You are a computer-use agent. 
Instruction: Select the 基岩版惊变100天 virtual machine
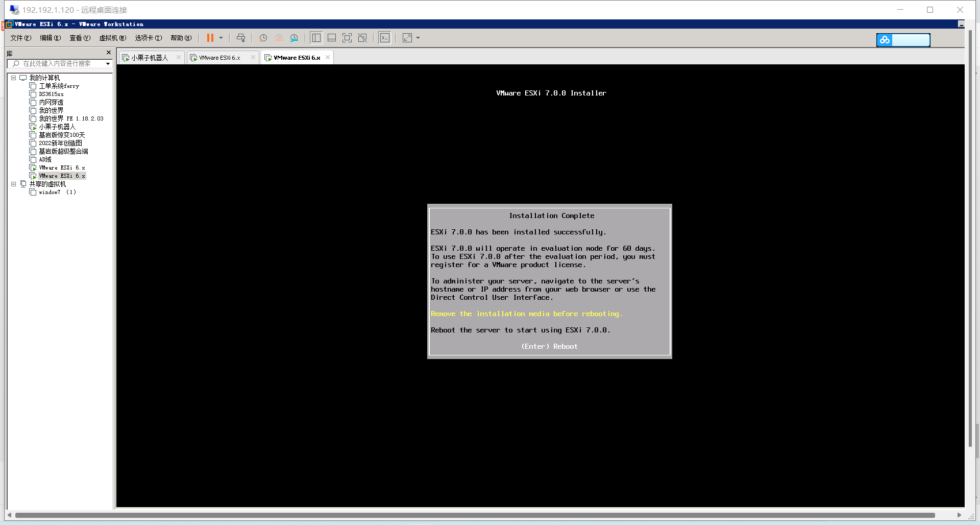tap(62, 135)
